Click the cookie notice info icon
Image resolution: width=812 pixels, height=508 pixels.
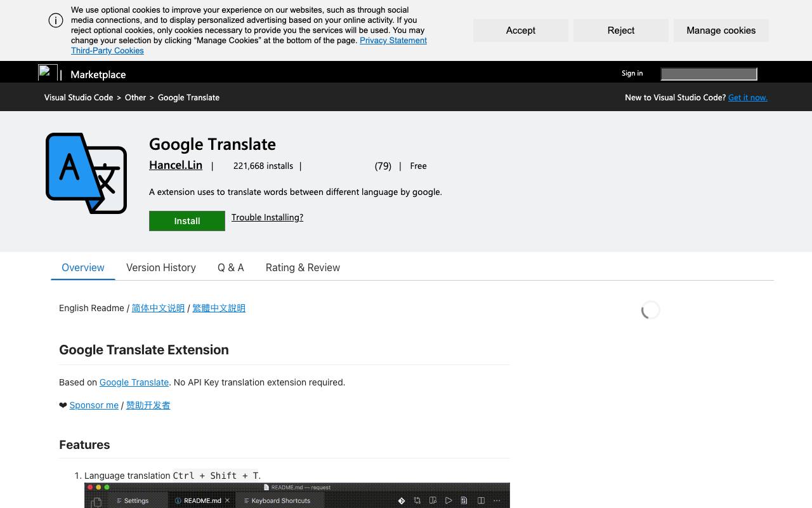click(56, 20)
